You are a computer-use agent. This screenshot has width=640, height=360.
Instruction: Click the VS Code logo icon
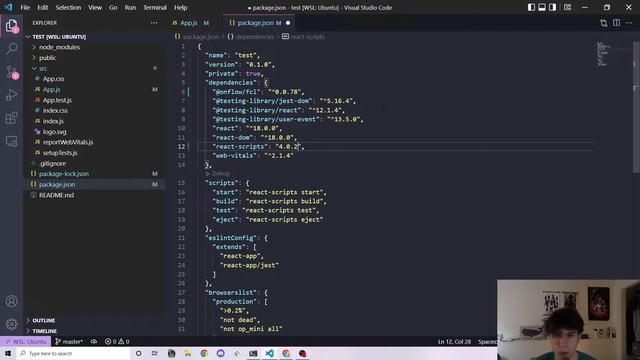click(8, 7)
